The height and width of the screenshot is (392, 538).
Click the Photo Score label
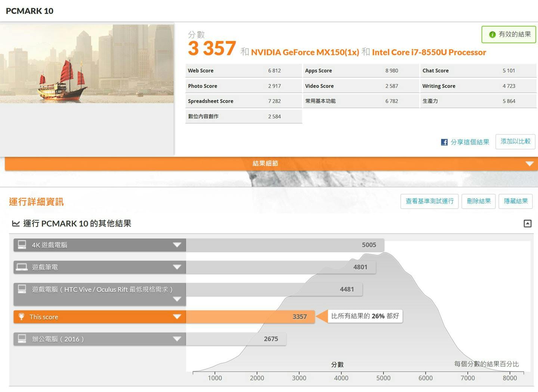[x=202, y=86]
